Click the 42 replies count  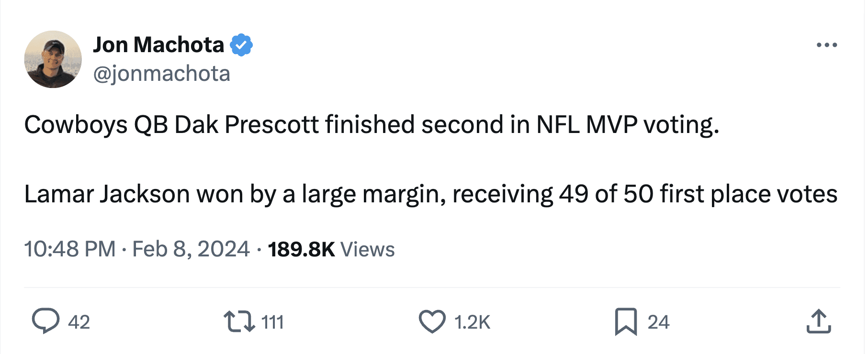pyautogui.click(x=79, y=322)
